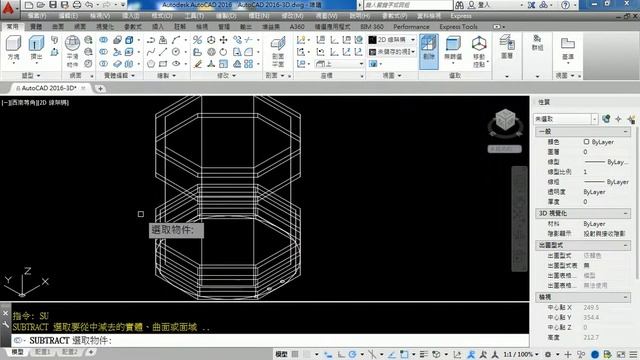Toggle the 模型 model space button in status bar
This screenshot has height=360, width=640.
coord(281,354)
